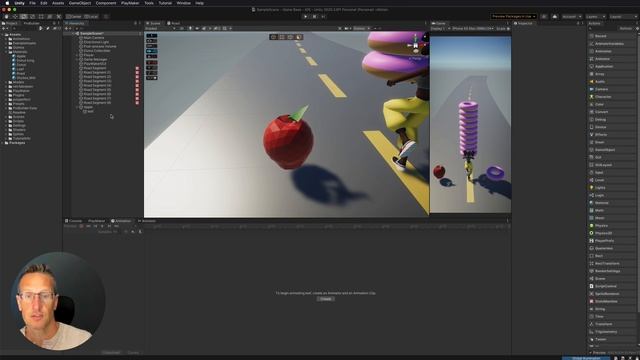The width and height of the screenshot is (640, 360).
Task: Toggle Scene view lighting
Action: tap(190, 29)
